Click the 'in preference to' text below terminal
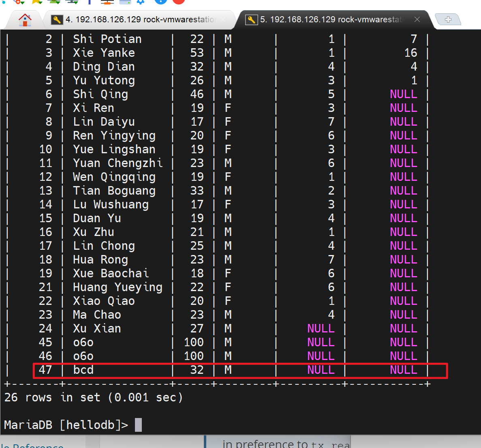Image resolution: width=481 pixels, height=448 pixels. (265, 444)
